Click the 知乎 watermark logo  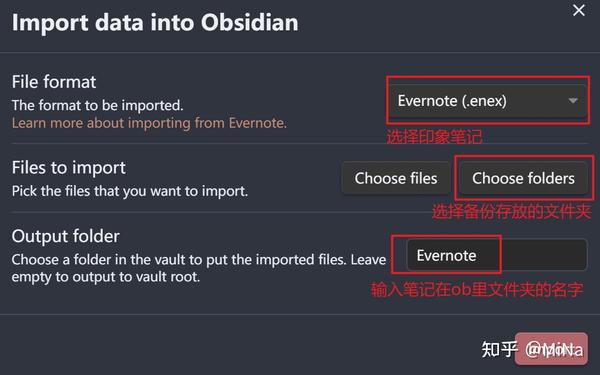coord(499,349)
